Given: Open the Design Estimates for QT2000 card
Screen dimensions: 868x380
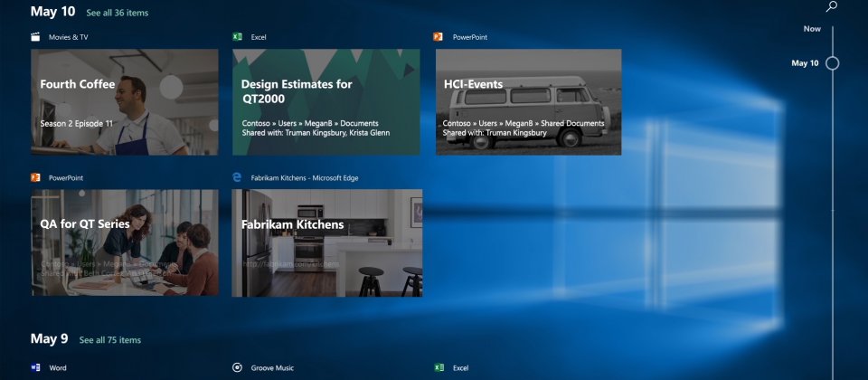Looking at the screenshot, I should pyautogui.click(x=326, y=102).
